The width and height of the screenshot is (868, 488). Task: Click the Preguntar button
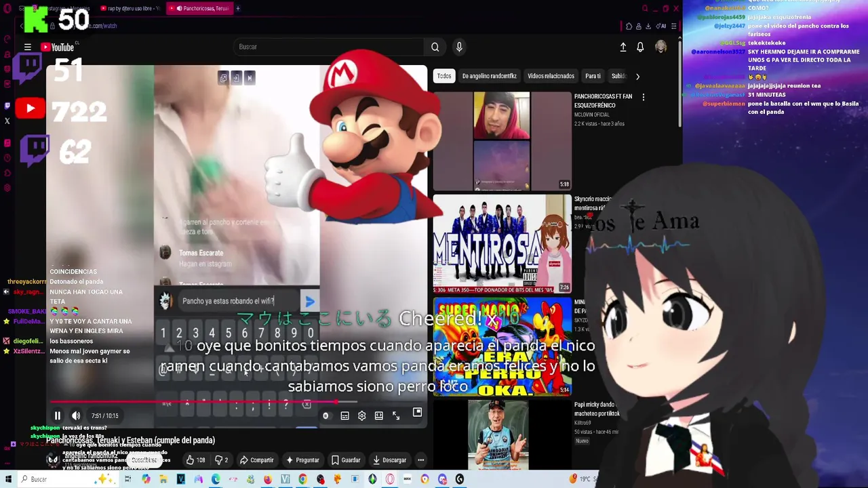click(x=302, y=460)
